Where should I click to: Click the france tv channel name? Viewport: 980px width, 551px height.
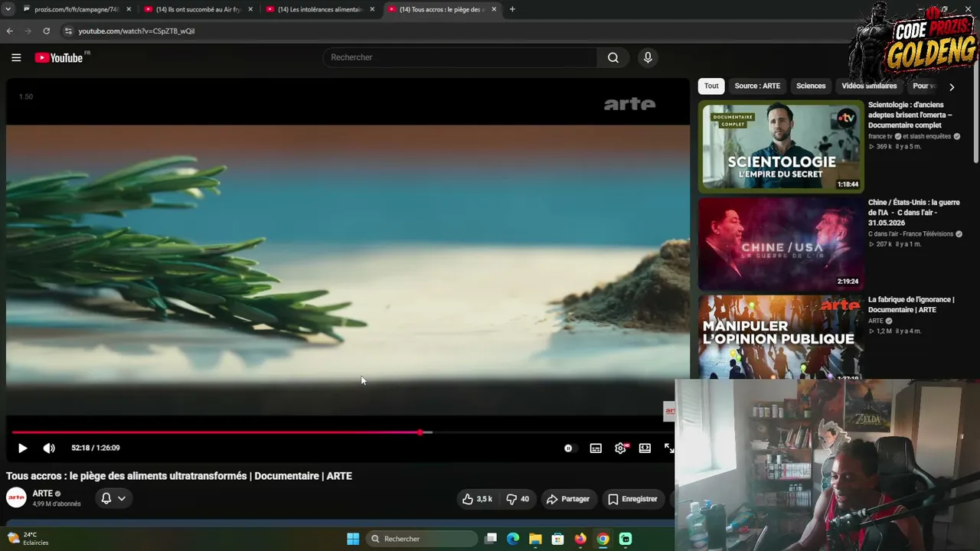pos(881,136)
